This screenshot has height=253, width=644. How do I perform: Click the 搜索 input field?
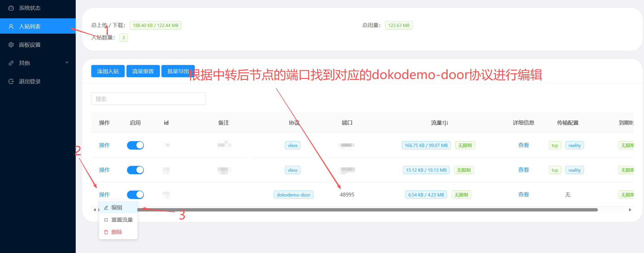click(149, 99)
